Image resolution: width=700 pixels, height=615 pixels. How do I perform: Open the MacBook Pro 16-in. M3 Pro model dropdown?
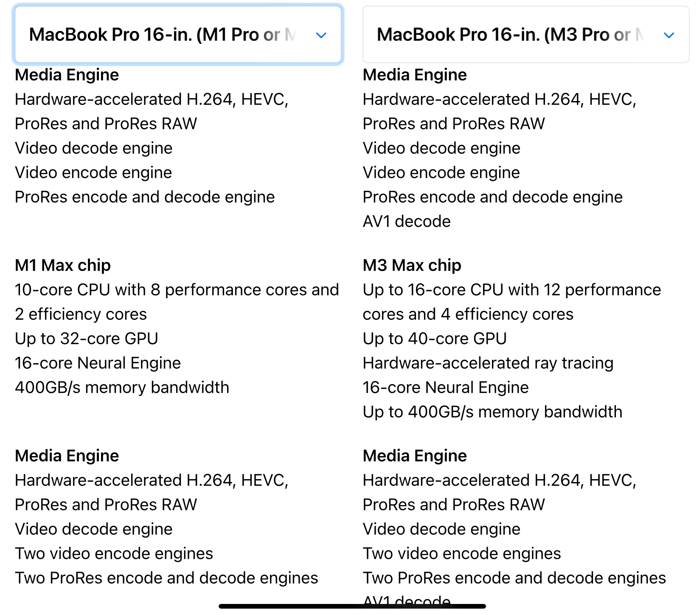click(526, 34)
